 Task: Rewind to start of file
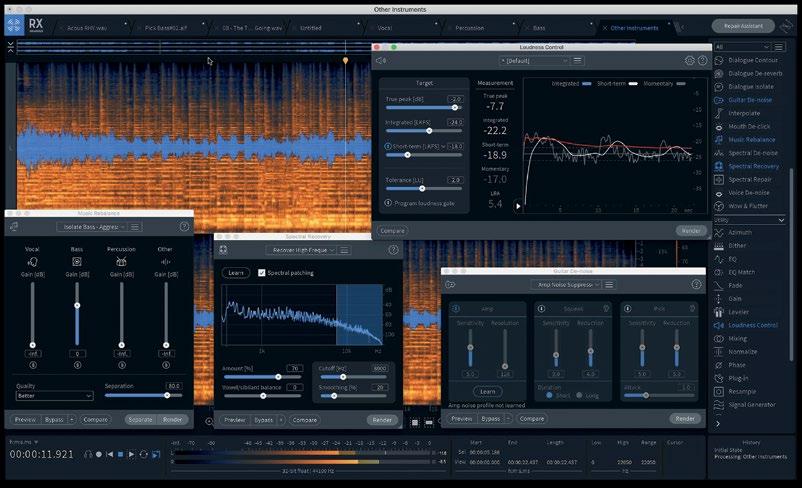[x=109, y=454]
